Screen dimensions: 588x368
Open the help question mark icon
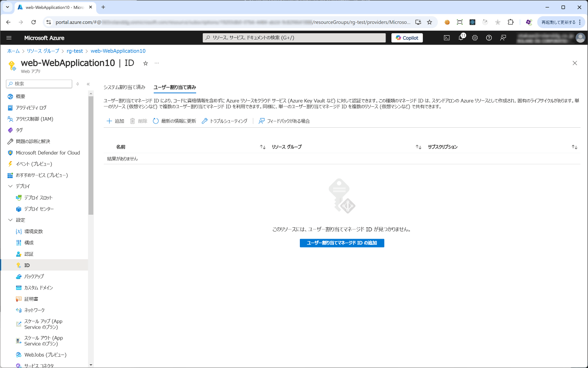(x=489, y=38)
